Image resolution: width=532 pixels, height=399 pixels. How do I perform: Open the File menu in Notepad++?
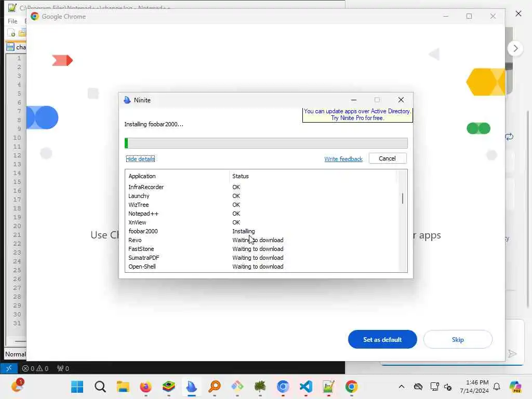[x=12, y=21]
